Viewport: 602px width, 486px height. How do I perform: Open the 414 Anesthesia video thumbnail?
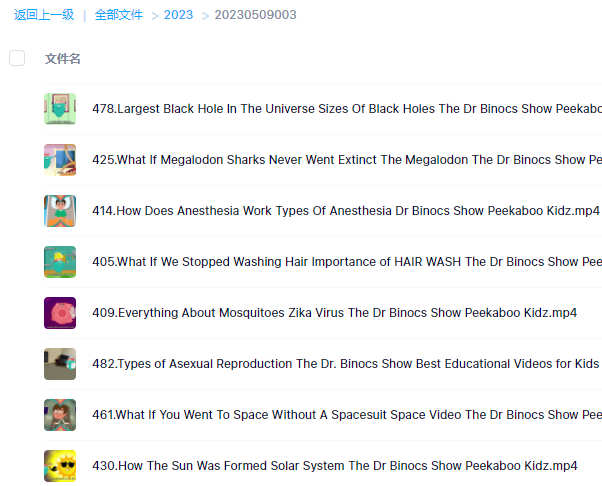[x=60, y=211]
